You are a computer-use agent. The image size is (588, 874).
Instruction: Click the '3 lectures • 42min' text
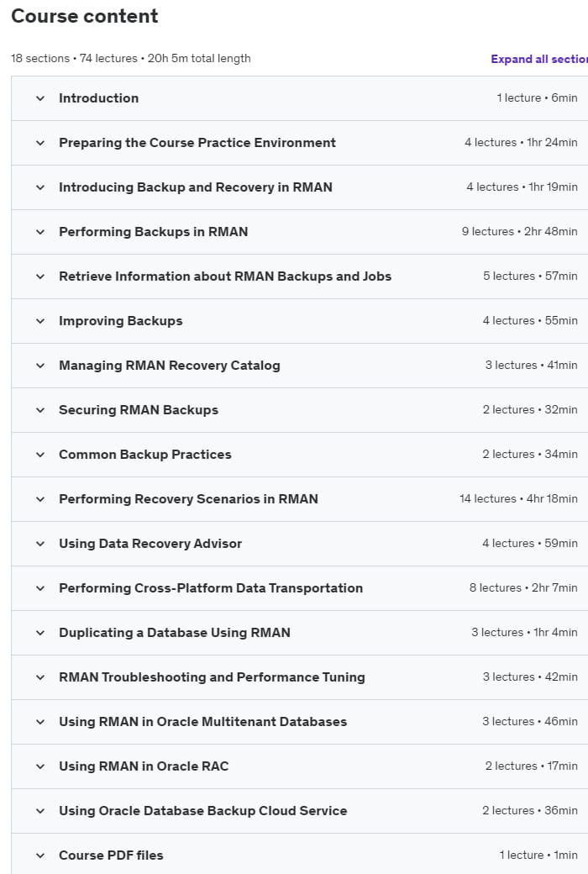click(530, 677)
